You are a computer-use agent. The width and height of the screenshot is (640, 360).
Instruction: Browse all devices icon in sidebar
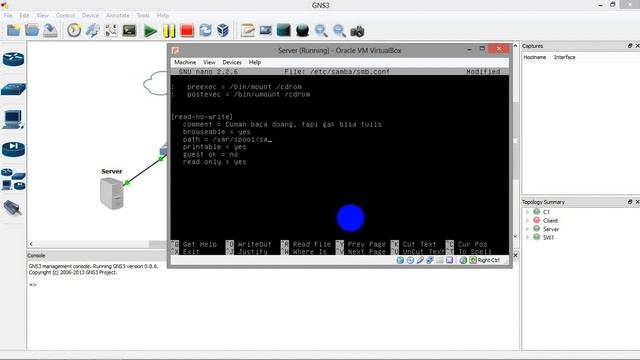point(13,180)
